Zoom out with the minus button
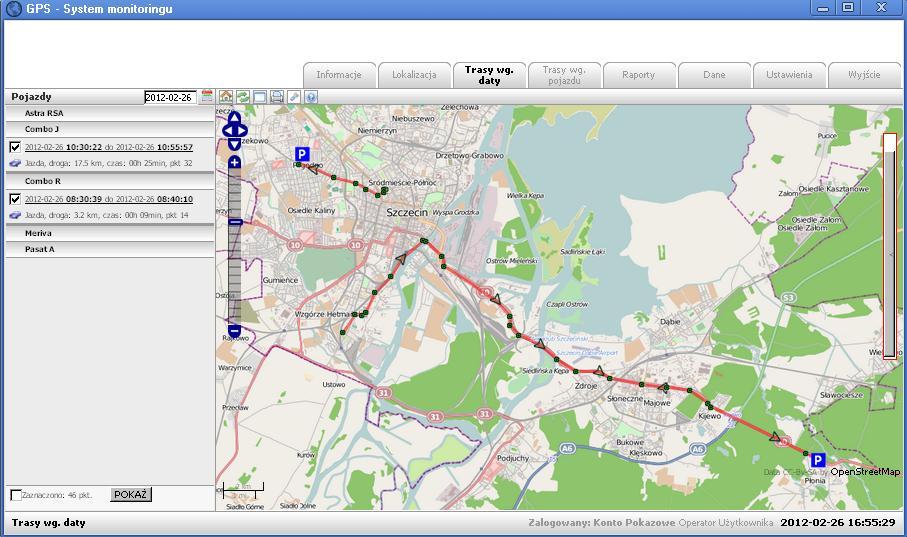The height and width of the screenshot is (537, 907). (x=234, y=331)
